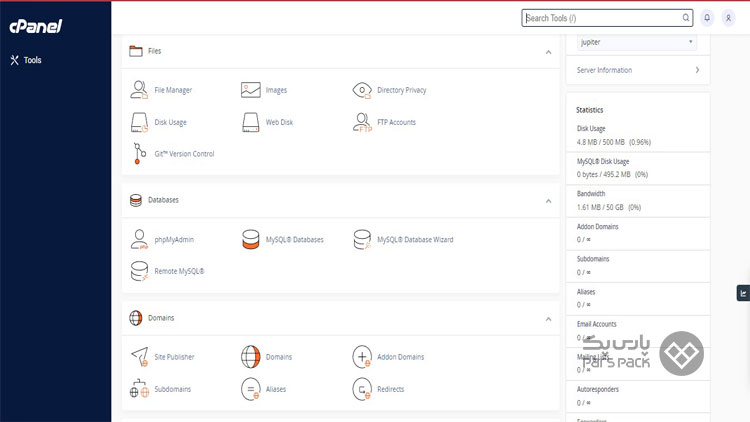Collapse the Domains section chevron

point(549,319)
